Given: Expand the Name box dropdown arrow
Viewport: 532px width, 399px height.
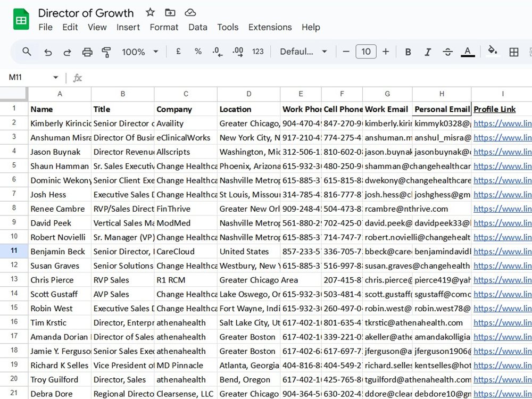Looking at the screenshot, I should (x=56, y=78).
